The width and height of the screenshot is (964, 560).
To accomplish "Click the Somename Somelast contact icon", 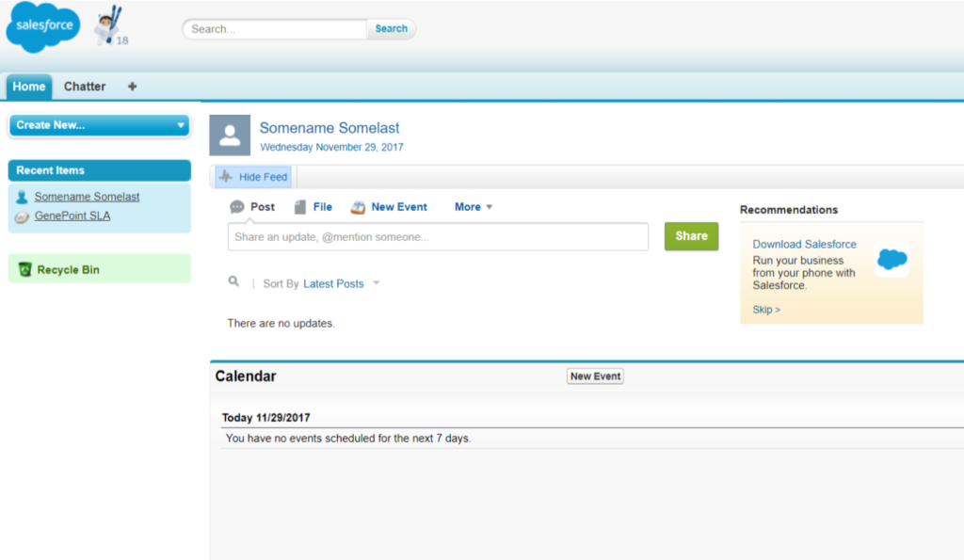I will (x=21, y=196).
